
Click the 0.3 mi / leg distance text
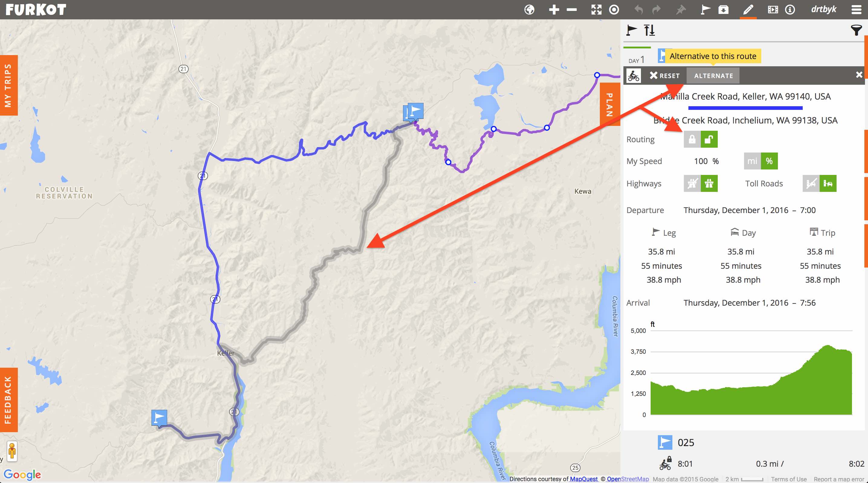tap(770, 464)
